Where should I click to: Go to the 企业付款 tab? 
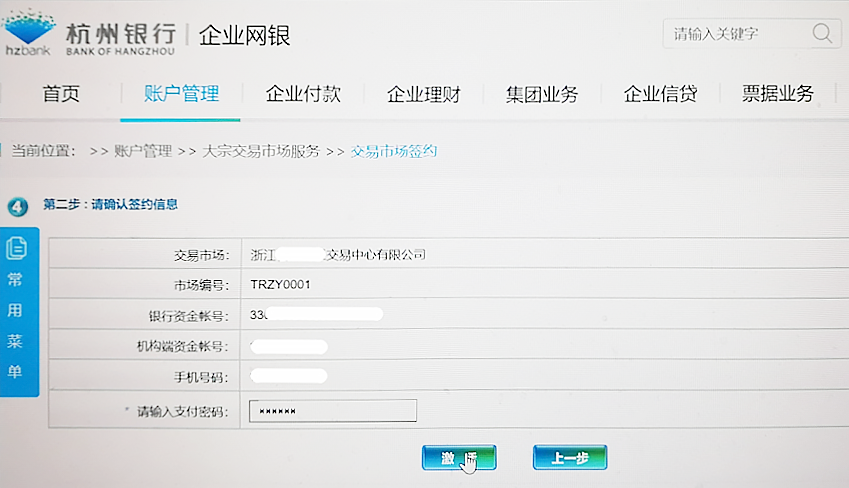[303, 95]
